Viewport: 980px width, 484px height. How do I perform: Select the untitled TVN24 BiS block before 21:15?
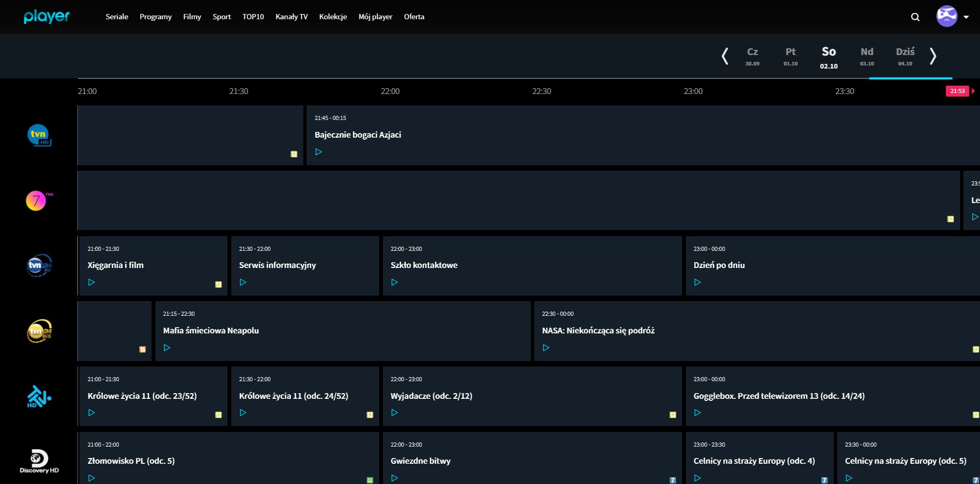(114, 331)
